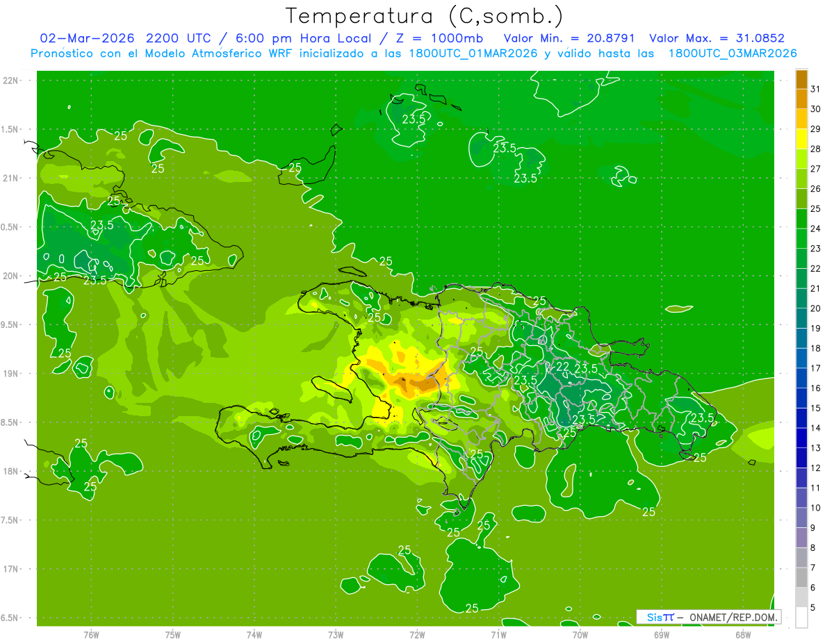Pick the yellow legend swatch between 28 and 29
The height and width of the screenshot is (644, 834).
[801, 139]
